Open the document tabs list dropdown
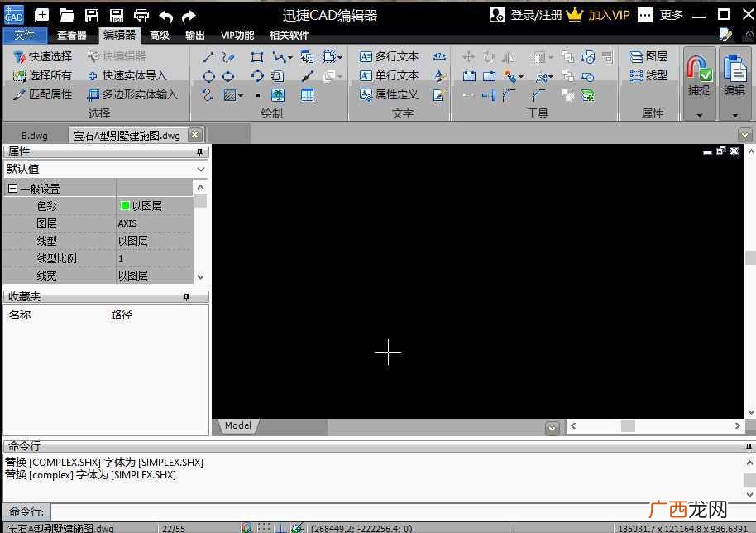Image resolution: width=756 pixels, height=533 pixels. 745,135
